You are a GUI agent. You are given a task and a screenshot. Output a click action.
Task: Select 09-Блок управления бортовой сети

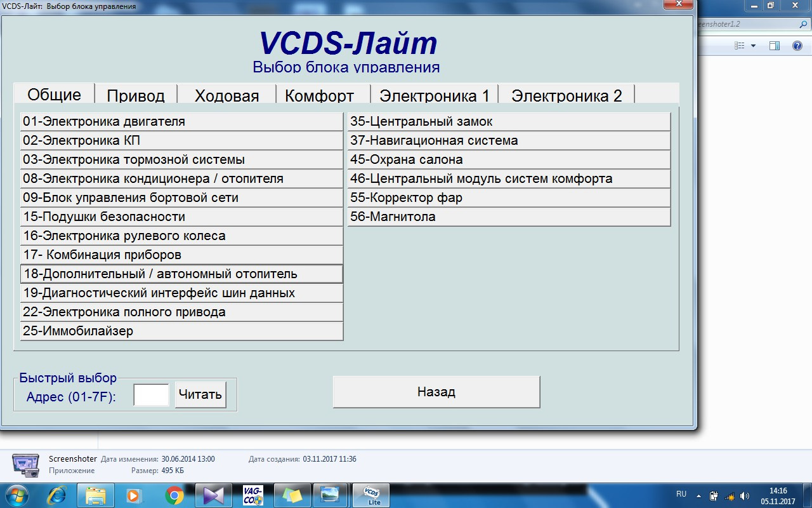[181, 197]
